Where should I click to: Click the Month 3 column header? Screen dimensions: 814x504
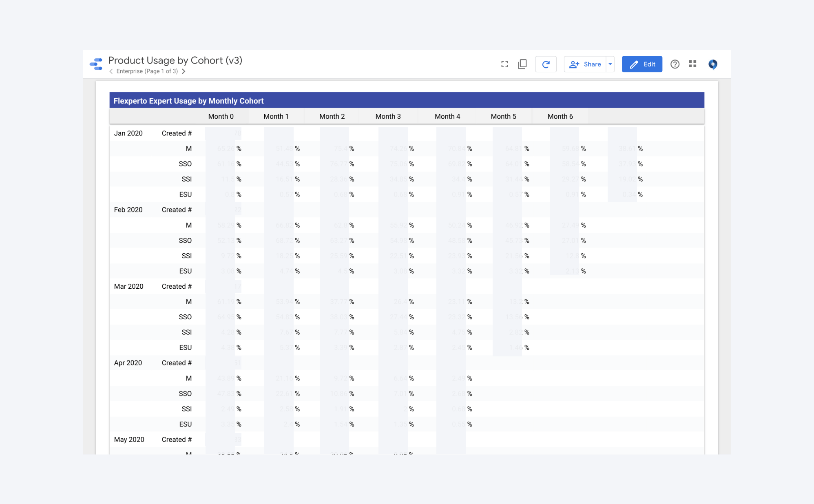pyautogui.click(x=388, y=116)
